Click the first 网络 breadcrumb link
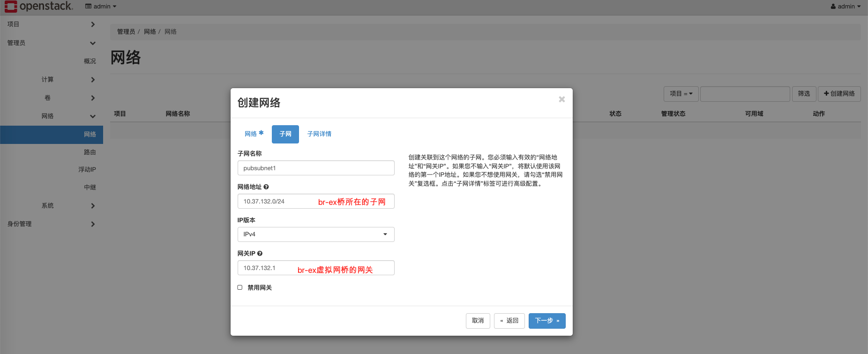This screenshot has width=868, height=354. point(150,32)
